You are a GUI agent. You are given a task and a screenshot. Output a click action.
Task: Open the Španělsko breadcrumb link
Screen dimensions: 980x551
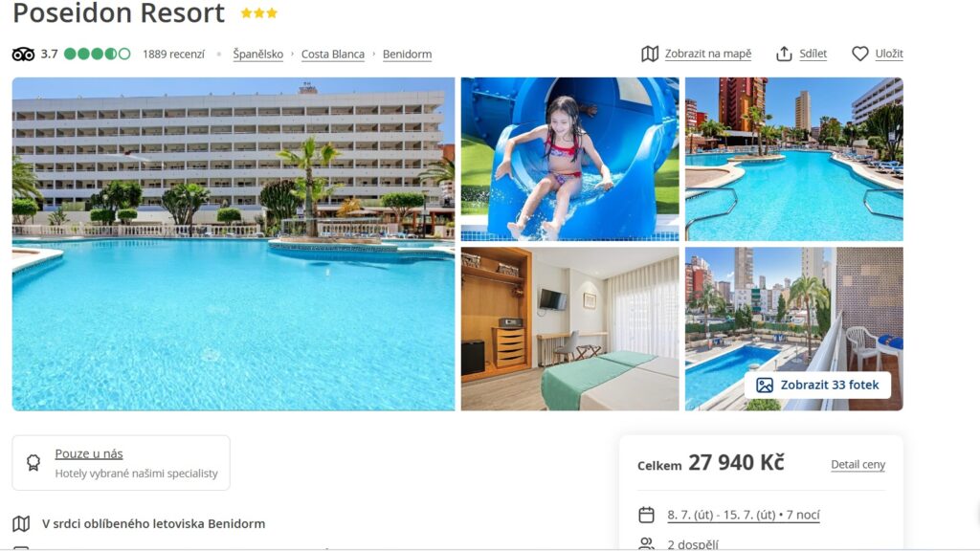pos(258,55)
